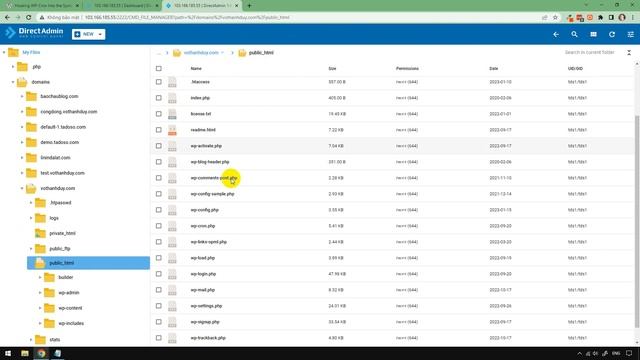
Task: Open a new browser tab
Action: tap(249, 6)
